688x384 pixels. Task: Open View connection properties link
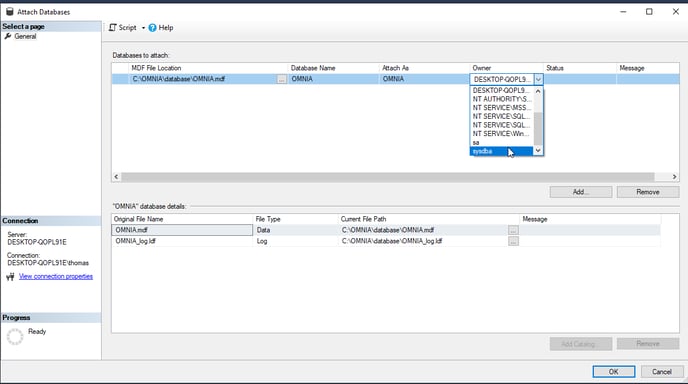(56, 276)
